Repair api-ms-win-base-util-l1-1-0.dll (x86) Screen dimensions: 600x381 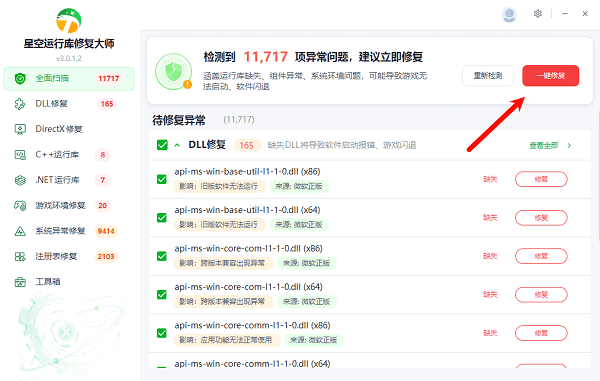pos(541,179)
